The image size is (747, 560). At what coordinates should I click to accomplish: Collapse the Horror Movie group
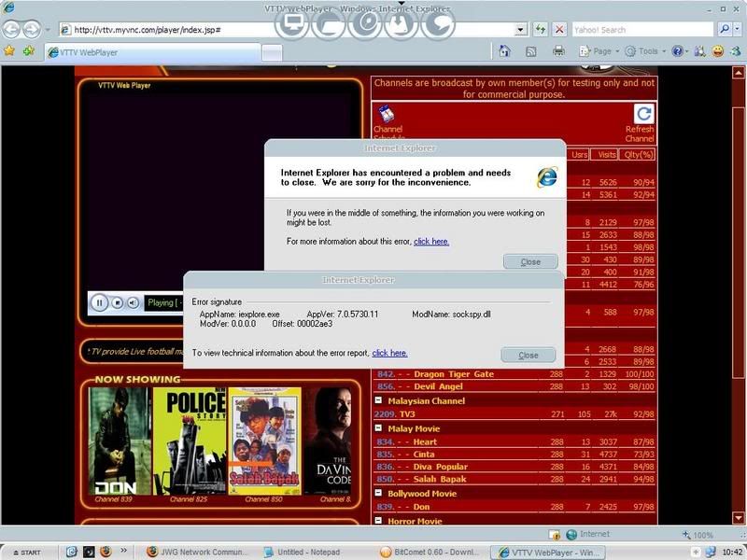(378, 521)
